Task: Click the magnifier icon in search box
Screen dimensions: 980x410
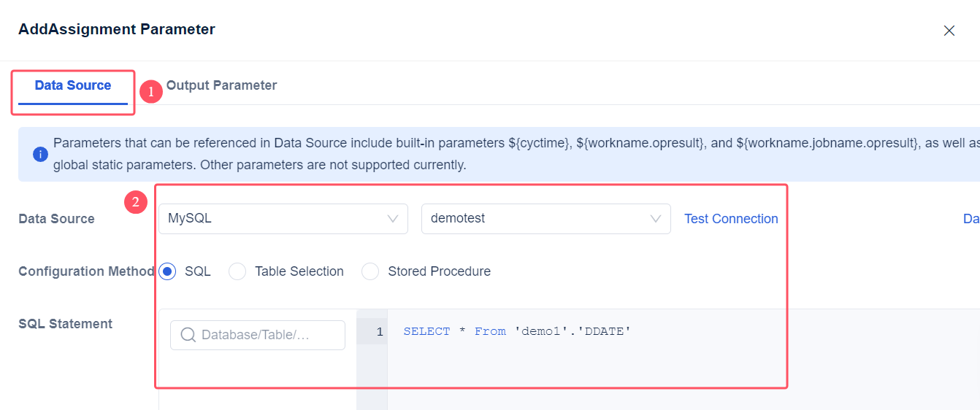Action: click(x=188, y=335)
